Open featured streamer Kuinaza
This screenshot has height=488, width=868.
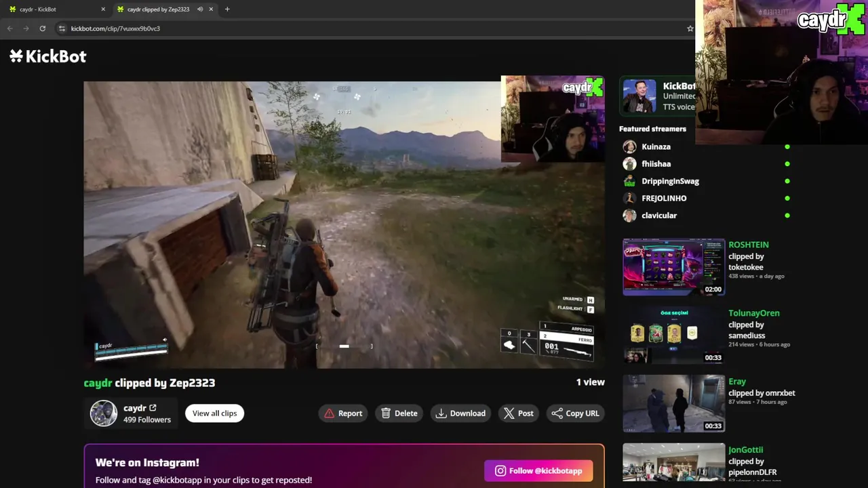[656, 146]
